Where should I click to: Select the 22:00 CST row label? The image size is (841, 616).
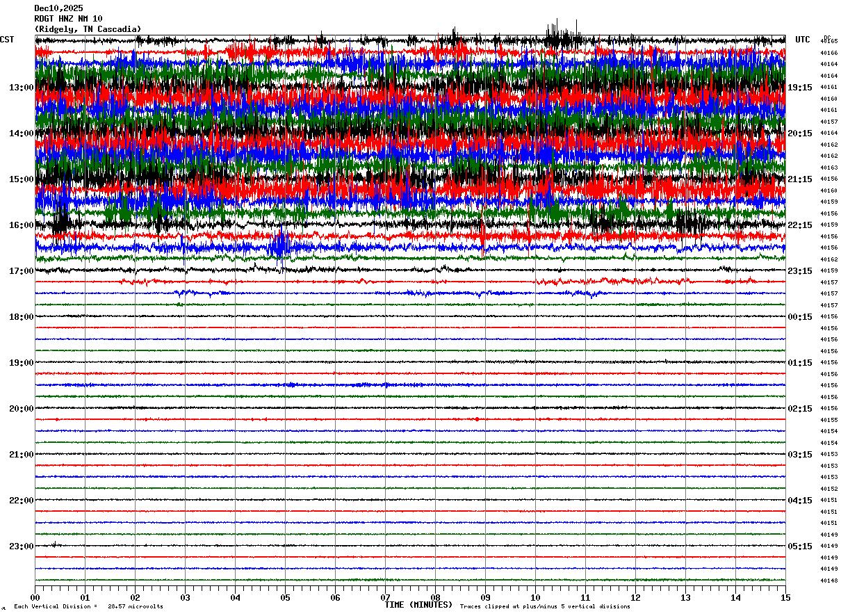click(21, 501)
